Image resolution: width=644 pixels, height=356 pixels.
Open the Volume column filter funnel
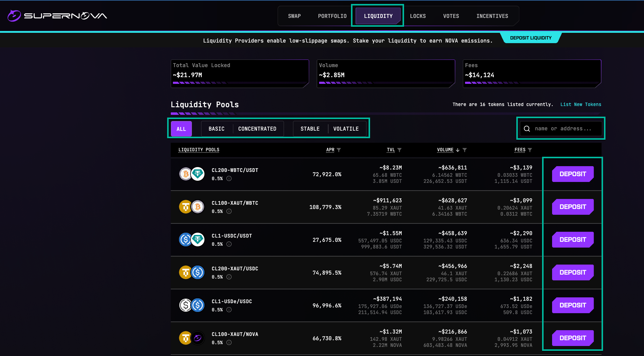point(465,150)
